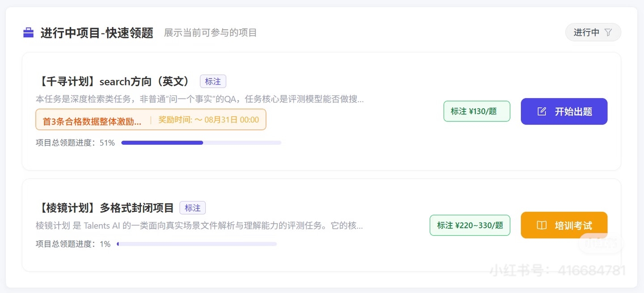Click the 标注 tag beside 棱镜计划 title
Image resolution: width=644 pixels, height=293 pixels.
(x=193, y=208)
